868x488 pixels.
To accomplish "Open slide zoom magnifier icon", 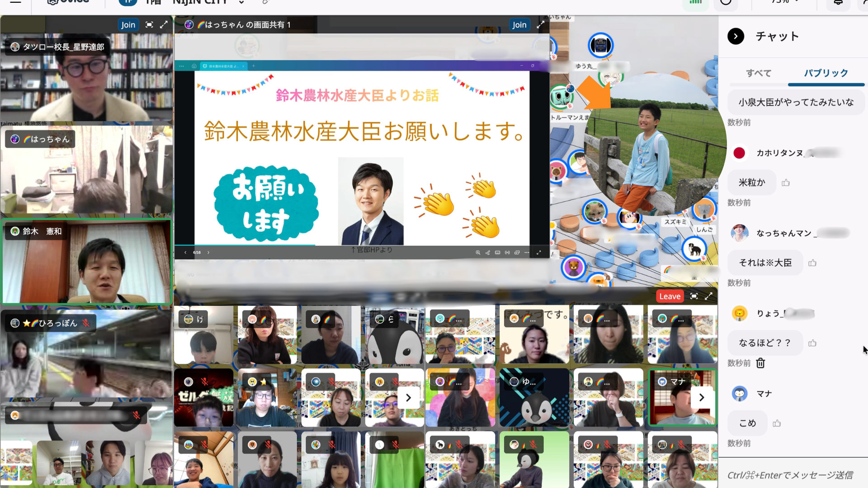I will tap(478, 253).
